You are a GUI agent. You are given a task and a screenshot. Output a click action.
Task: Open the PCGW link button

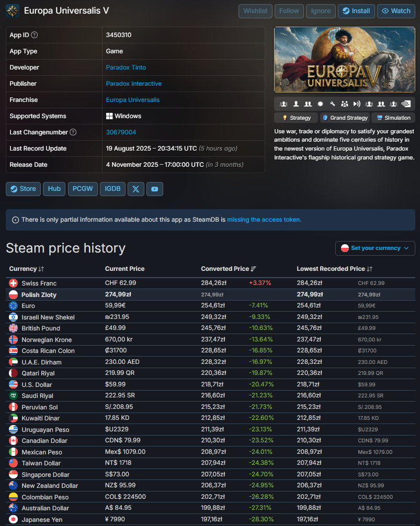83,189
